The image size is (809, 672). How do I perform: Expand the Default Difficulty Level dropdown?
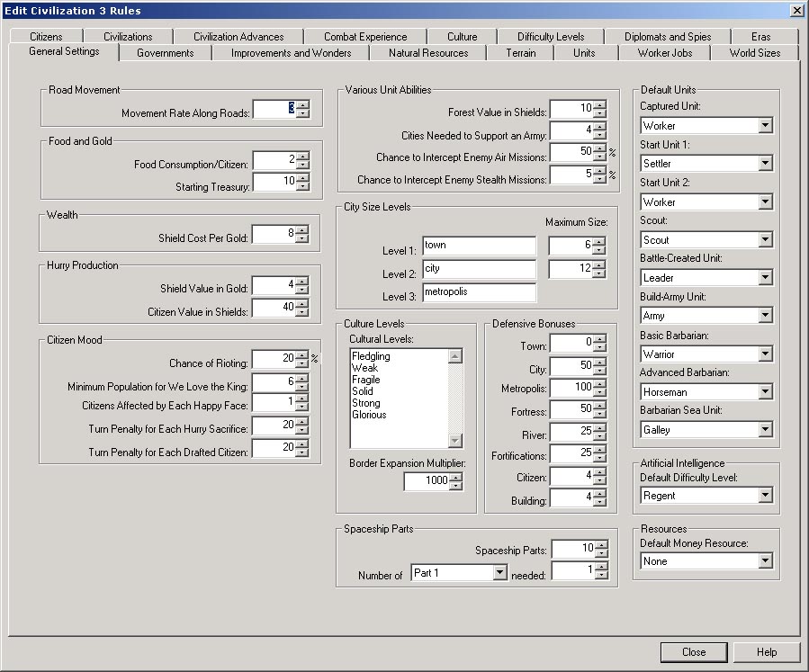765,495
